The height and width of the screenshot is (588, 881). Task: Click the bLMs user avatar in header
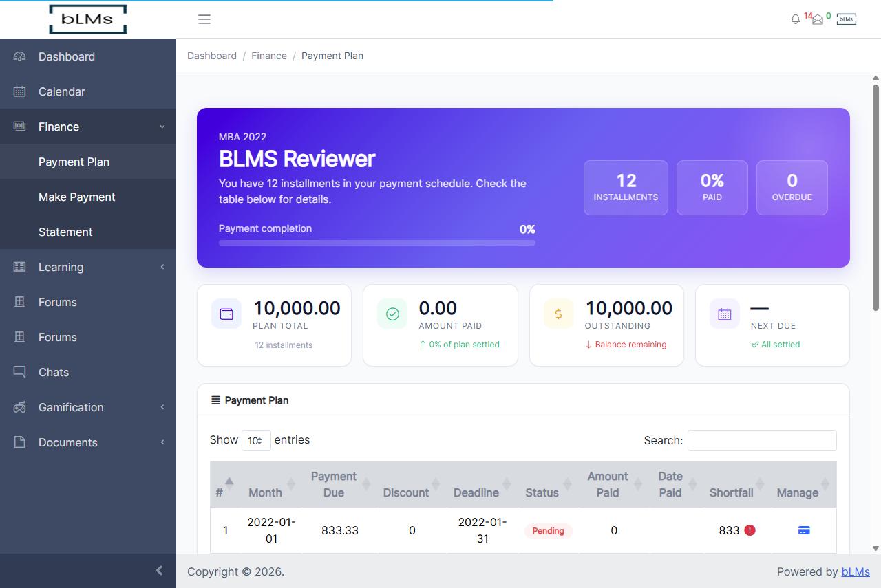click(x=847, y=19)
